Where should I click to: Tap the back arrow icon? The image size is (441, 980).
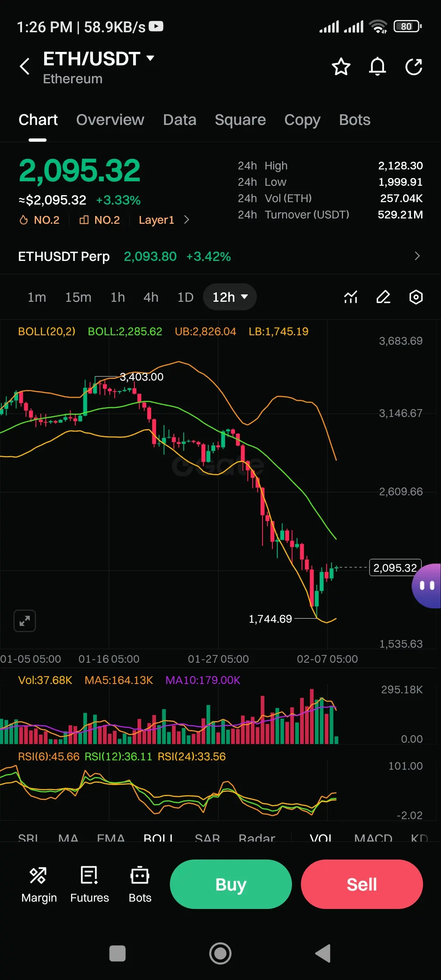tap(24, 67)
